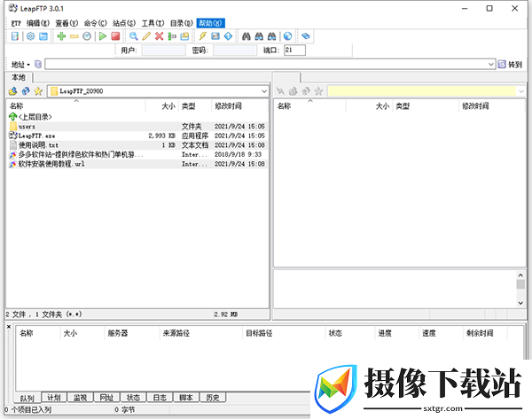The image size is (532, 419).
Task: Click the 端口 port field showing 21
Action: click(x=294, y=50)
